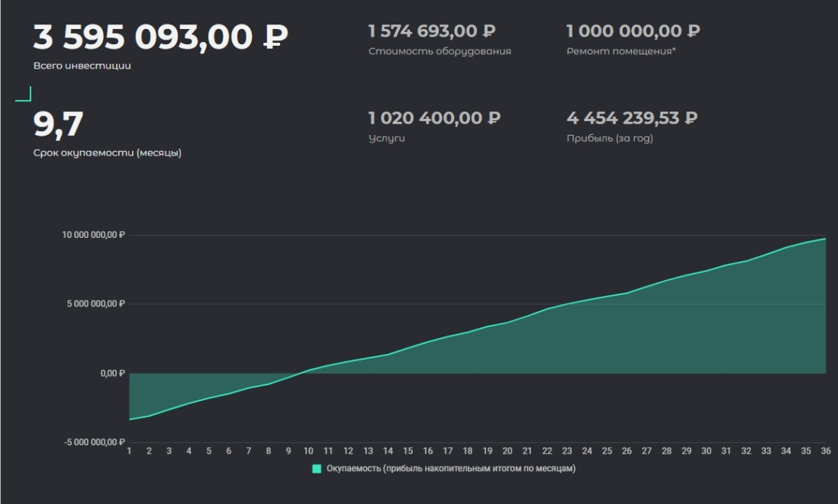Click the Ремонт помещения* label

[621, 52]
